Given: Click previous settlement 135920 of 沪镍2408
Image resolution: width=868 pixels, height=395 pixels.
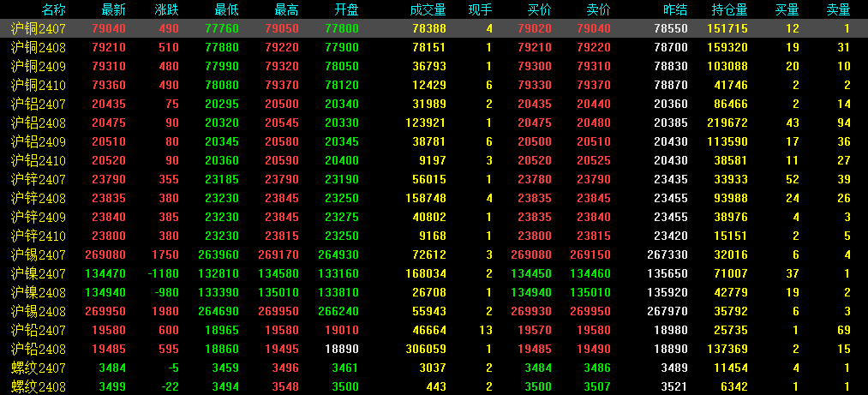Looking at the screenshot, I should (x=667, y=292).
